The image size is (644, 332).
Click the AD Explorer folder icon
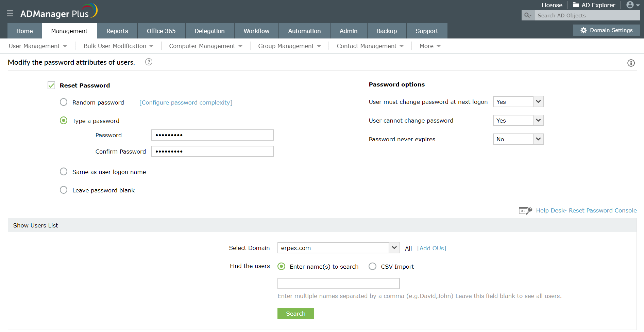tap(576, 5)
